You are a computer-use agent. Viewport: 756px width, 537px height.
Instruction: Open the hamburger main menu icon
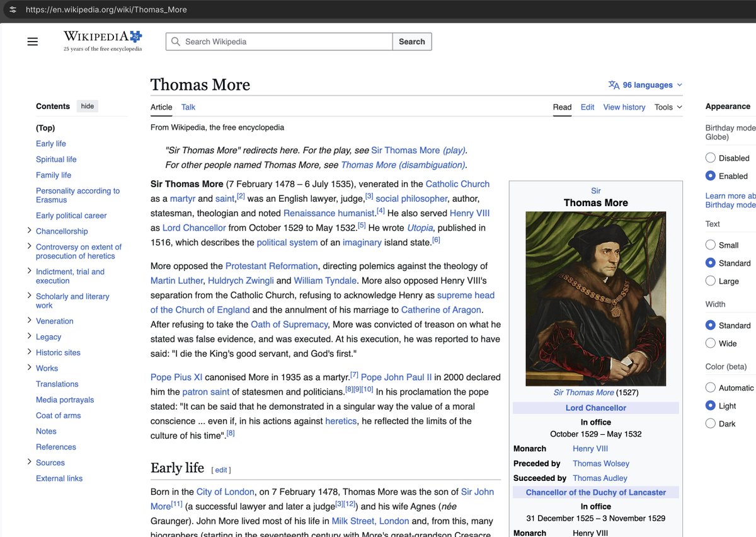point(33,42)
